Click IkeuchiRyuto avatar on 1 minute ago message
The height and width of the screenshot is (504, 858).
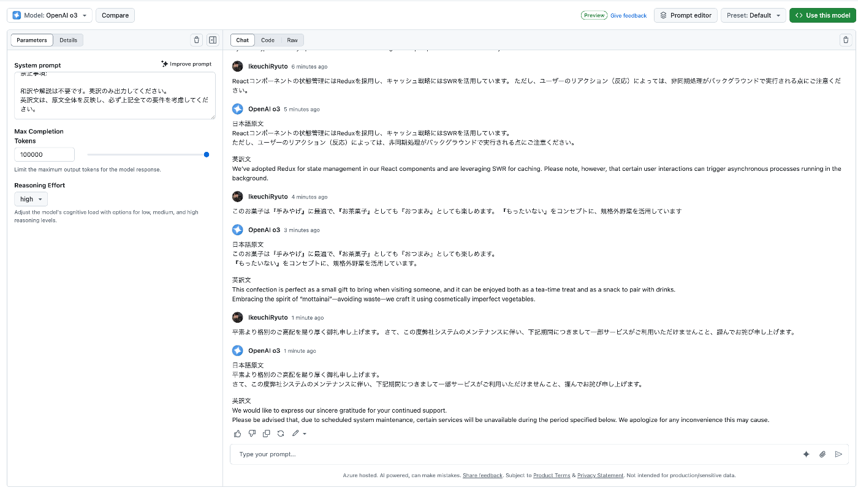(238, 317)
